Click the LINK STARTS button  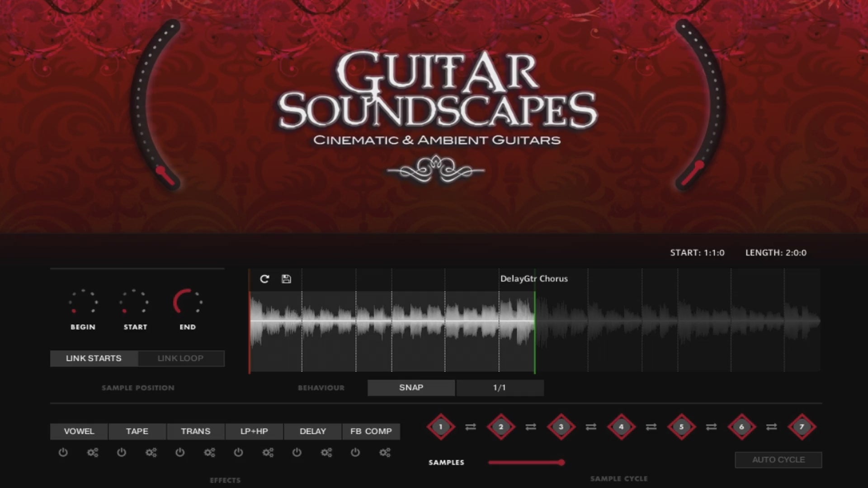tap(94, 358)
